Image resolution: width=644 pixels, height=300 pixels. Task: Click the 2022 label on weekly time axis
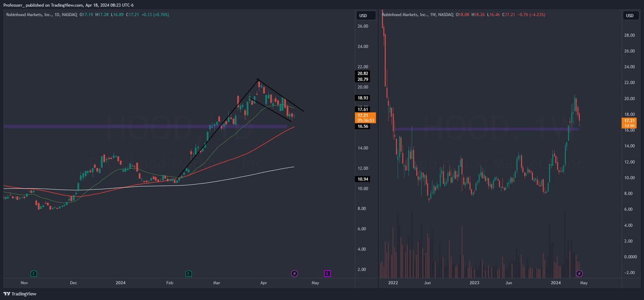[x=393, y=283]
